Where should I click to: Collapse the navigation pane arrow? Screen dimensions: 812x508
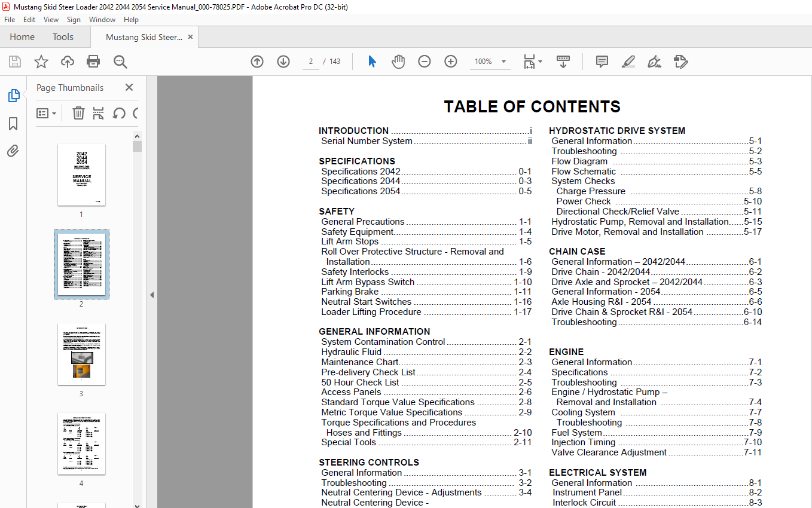click(152, 295)
